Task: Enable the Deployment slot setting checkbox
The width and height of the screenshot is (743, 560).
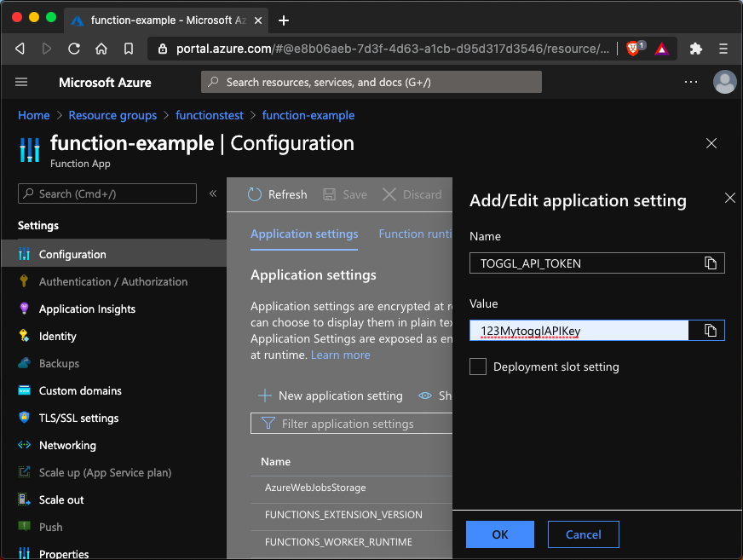Action: click(478, 367)
